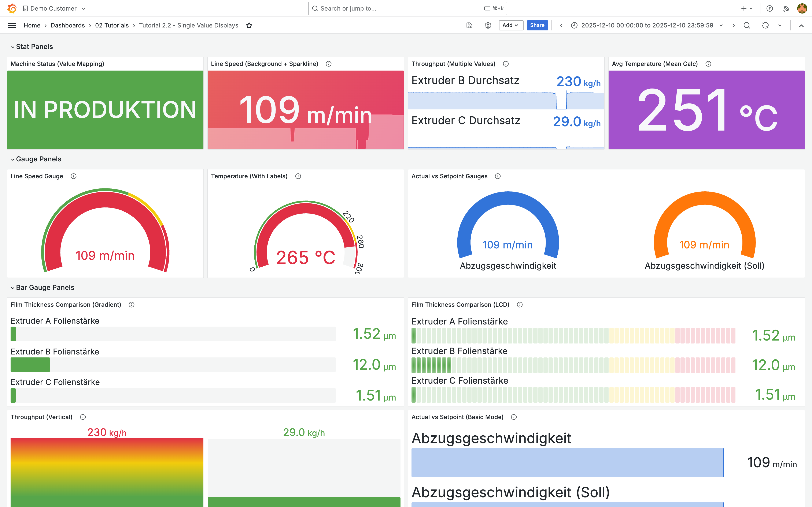Open the help question mark icon

pos(770,8)
